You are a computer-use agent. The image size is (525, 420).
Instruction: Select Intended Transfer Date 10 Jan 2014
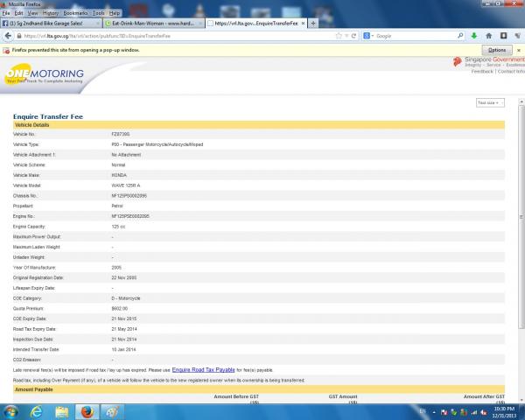pos(123,350)
